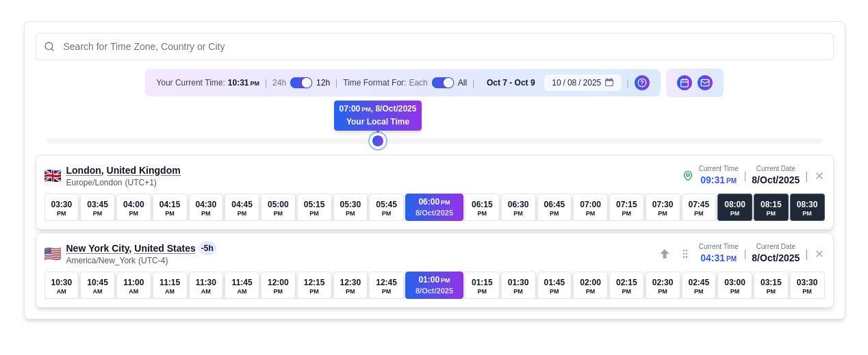
Task: Click the timeline slider handle
Action: 378,141
